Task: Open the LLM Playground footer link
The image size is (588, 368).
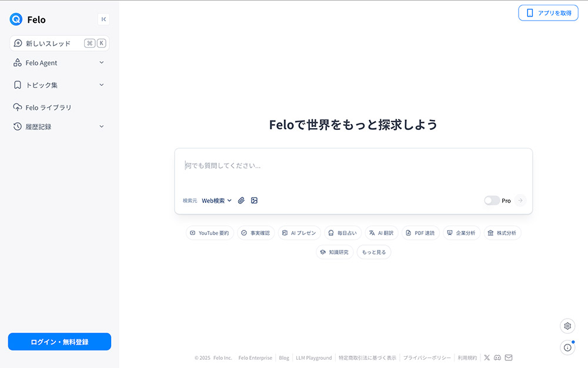Action: click(314, 358)
